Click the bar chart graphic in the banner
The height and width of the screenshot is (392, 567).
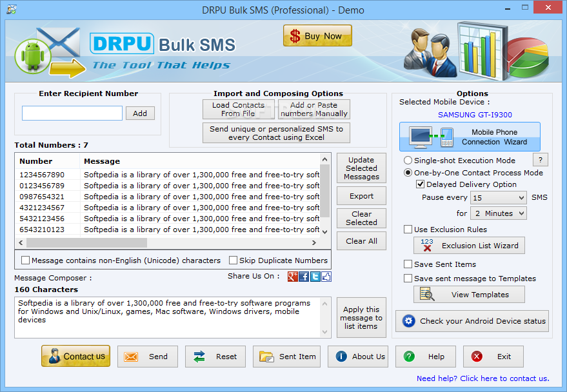tap(482, 50)
